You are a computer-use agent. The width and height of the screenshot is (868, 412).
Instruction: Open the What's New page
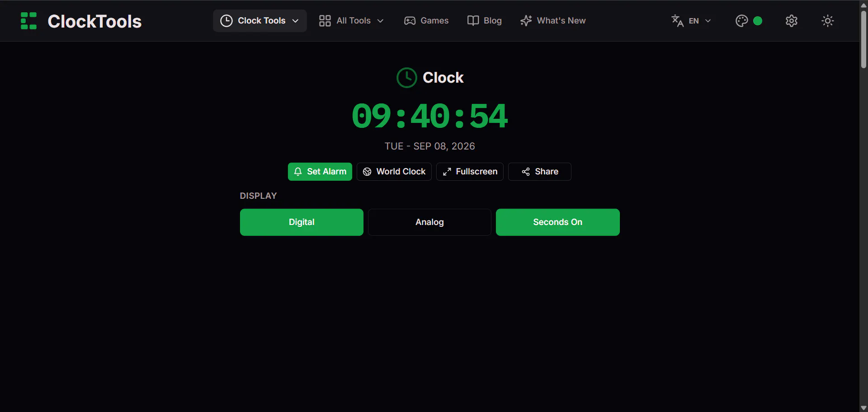pos(552,21)
